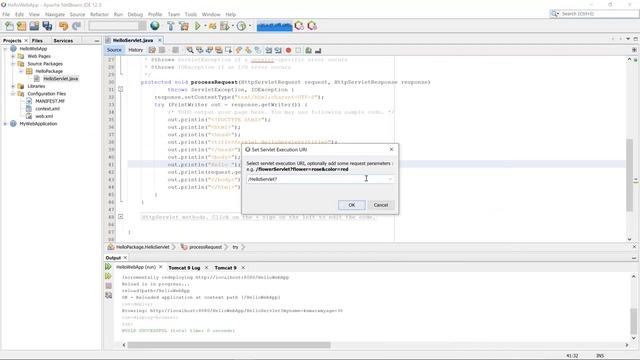Click the Save All toolbar icon
The image size is (640, 360).
coord(47,26)
